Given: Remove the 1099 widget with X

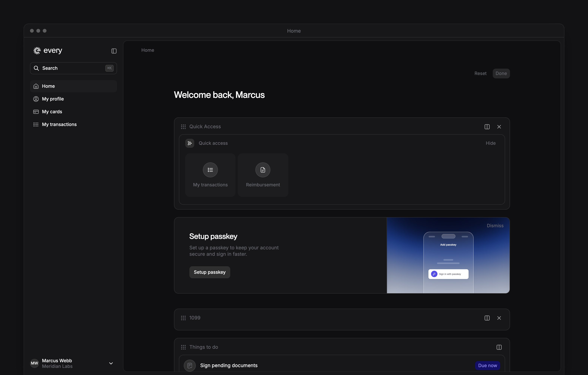Looking at the screenshot, I should click(499, 318).
